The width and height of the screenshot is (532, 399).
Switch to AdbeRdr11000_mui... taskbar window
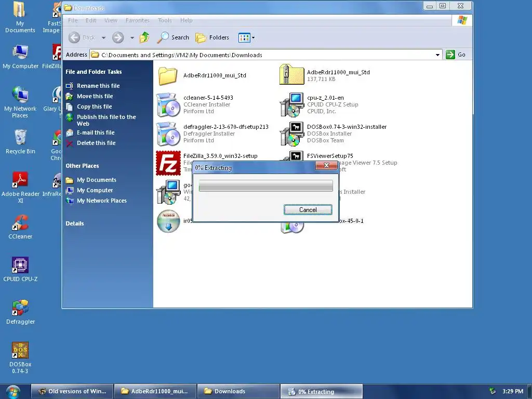point(155,391)
